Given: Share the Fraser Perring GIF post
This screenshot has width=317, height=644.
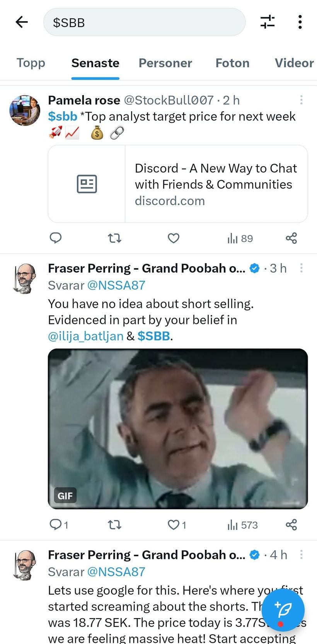Looking at the screenshot, I should [x=291, y=525].
